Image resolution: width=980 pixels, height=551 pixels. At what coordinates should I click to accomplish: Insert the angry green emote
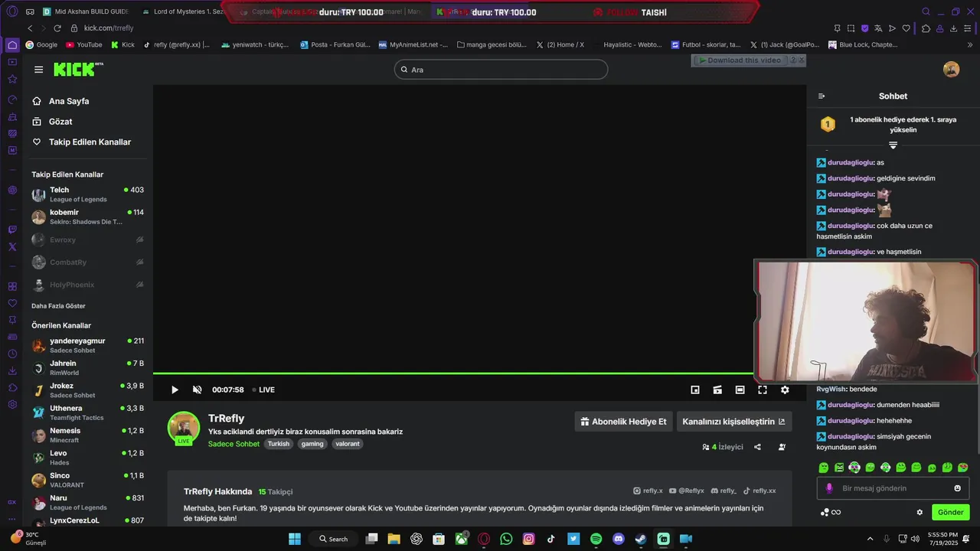point(839,468)
